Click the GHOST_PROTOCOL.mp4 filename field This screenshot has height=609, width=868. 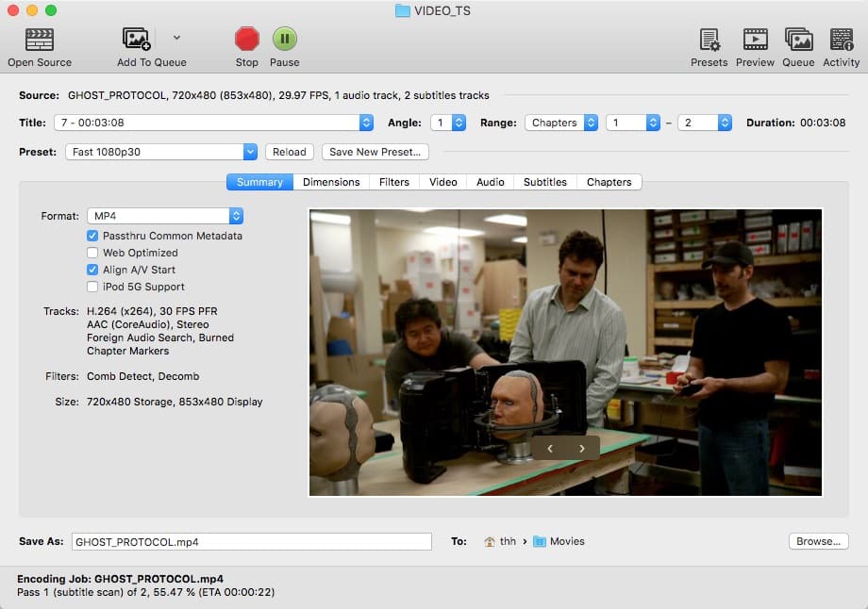tap(250, 541)
